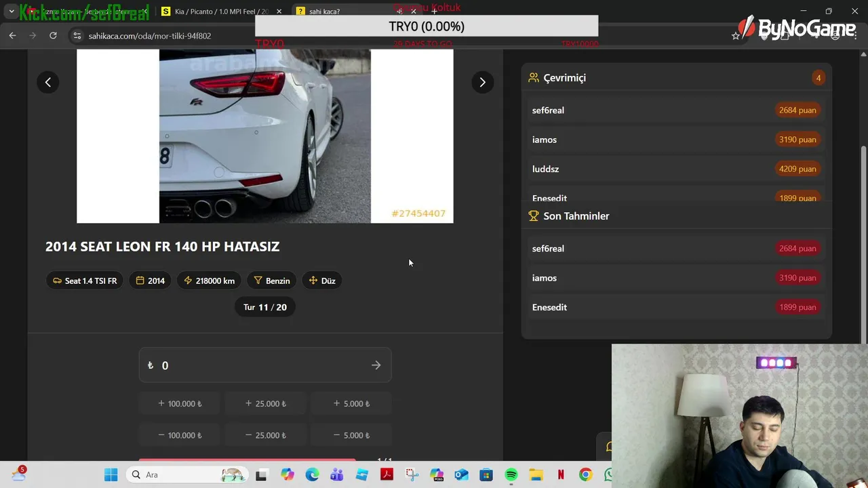Image resolution: width=868 pixels, height=488 pixels.
Task: Show the next car photo
Action: tap(482, 82)
